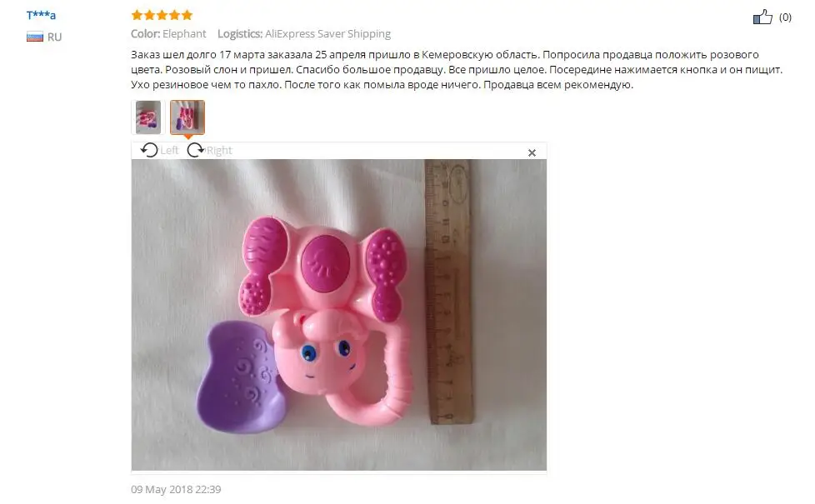Screen dimensions: 815x504
Task: Click 'AliExpress Saver Shipping' logistics text
Action: pos(328,34)
